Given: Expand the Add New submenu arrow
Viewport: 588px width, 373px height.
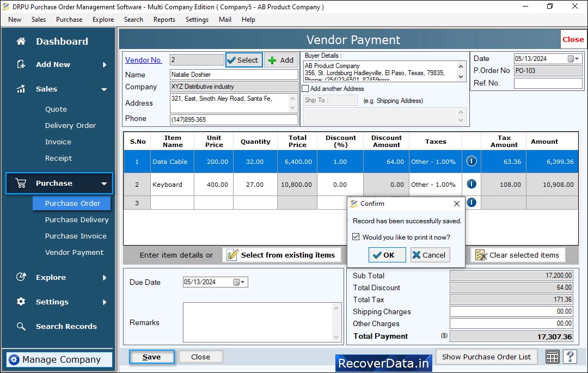Looking at the screenshot, I should point(105,64).
